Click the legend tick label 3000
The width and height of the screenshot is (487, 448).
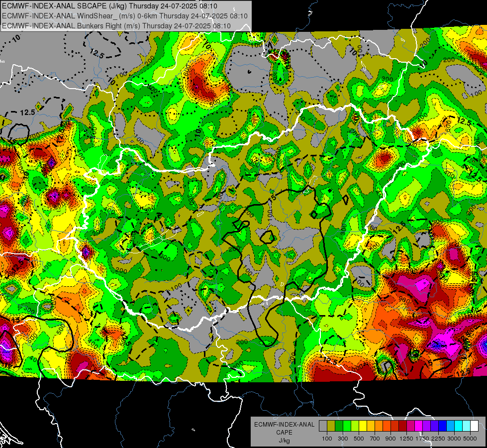pyautogui.click(x=454, y=439)
